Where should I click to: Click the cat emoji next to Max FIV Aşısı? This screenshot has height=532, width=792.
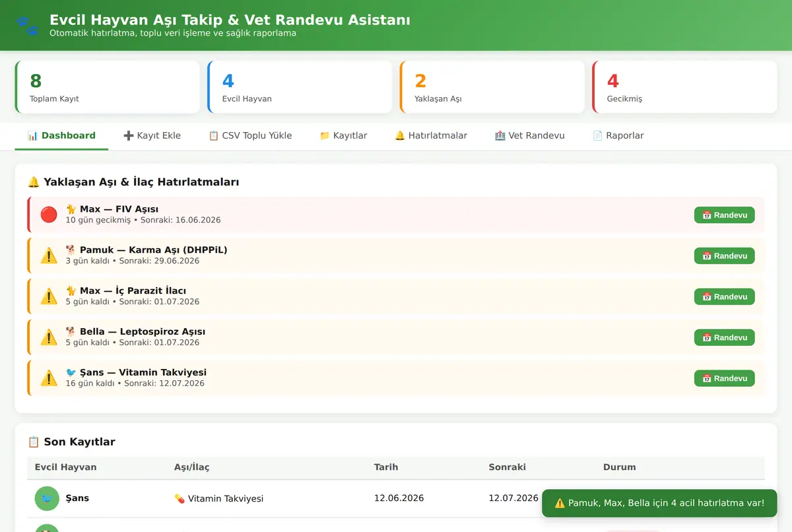click(71, 209)
